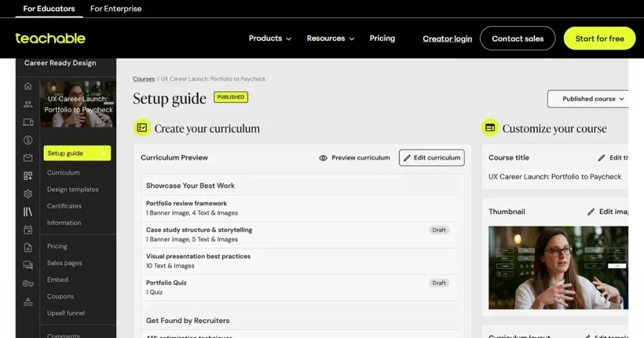Screen dimensions: 644x338
Task: Click the arrow on Setup guide item
Action: click(104, 153)
